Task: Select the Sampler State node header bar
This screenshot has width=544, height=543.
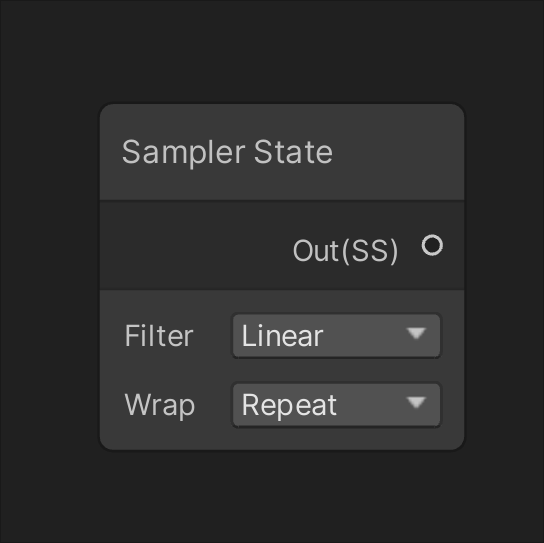Action: 282,152
